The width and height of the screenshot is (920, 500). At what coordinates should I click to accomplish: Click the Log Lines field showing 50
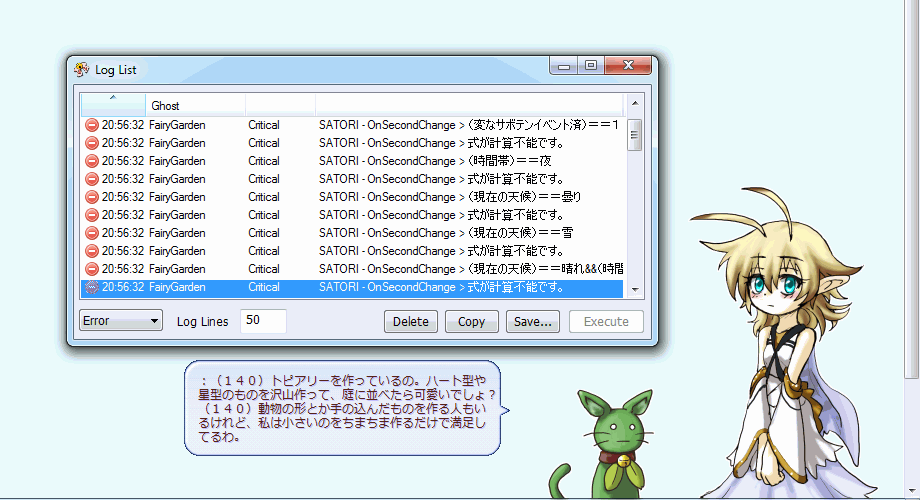tap(263, 321)
